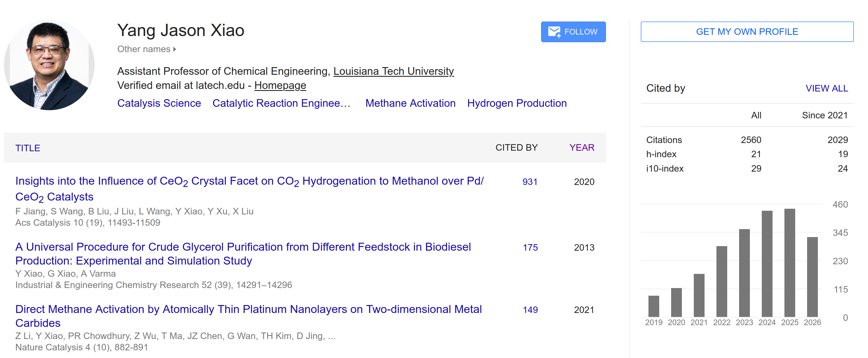The image size is (868, 358).
Task: Open the CeO2 Crystal Facet paper title
Action: [249, 189]
